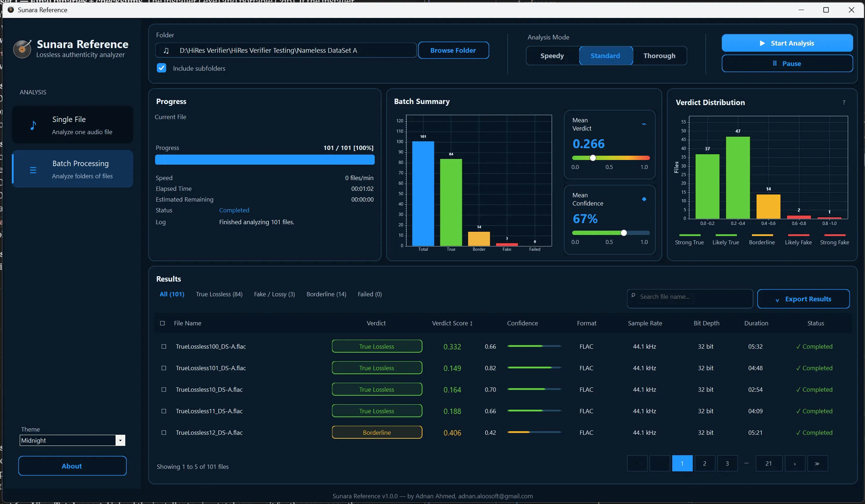Click the TrueLossless11_DS-A.flac file name
Screen dimensions: 865x504
coord(209,411)
